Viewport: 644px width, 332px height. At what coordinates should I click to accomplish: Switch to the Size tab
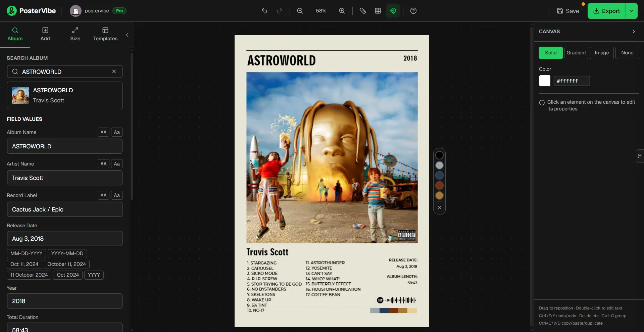coord(75,35)
